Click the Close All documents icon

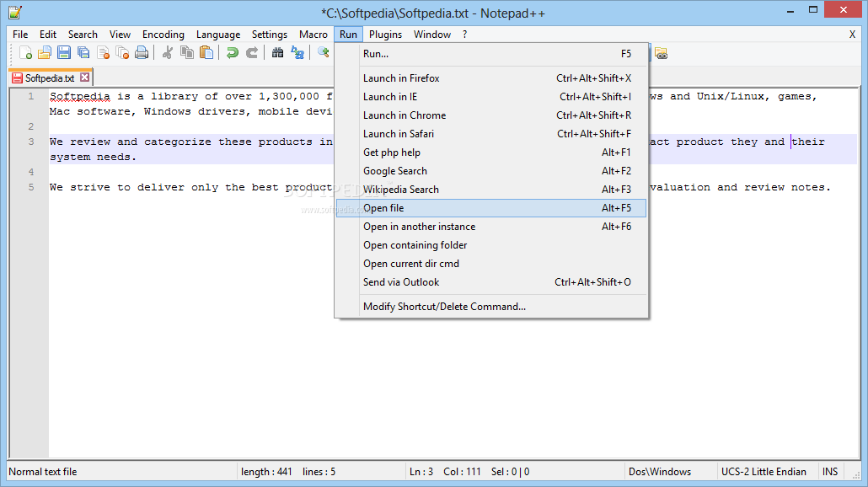(122, 53)
